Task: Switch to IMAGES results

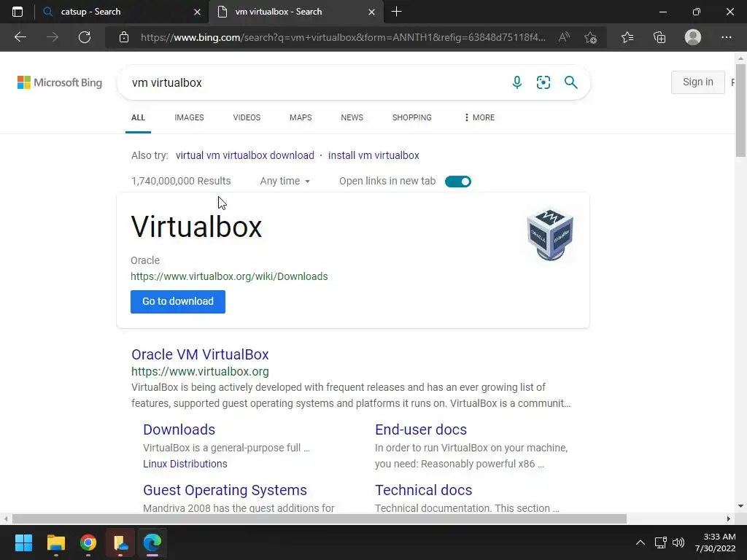Action: pyautogui.click(x=189, y=117)
